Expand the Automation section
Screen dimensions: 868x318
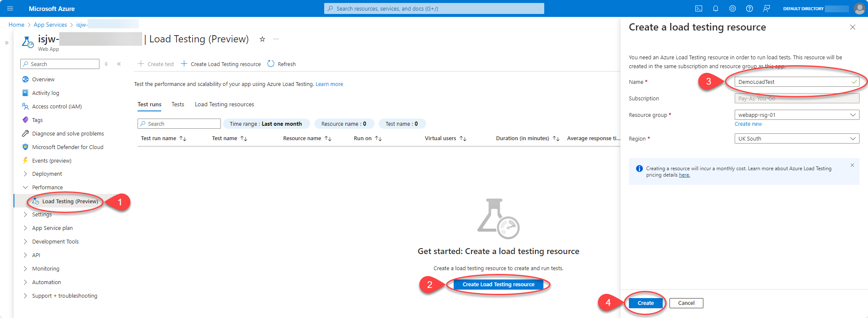25,282
